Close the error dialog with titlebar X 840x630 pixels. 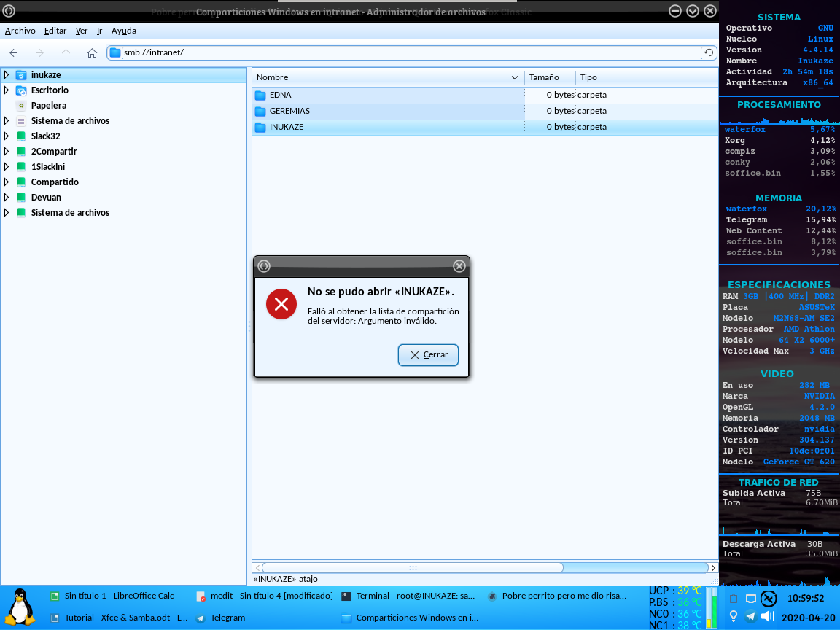click(459, 265)
